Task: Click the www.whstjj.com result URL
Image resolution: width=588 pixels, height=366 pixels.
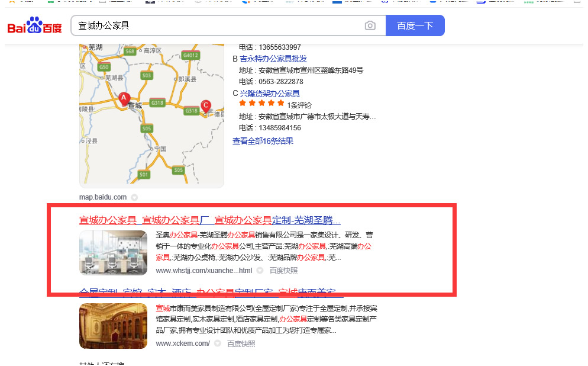Action: click(203, 271)
